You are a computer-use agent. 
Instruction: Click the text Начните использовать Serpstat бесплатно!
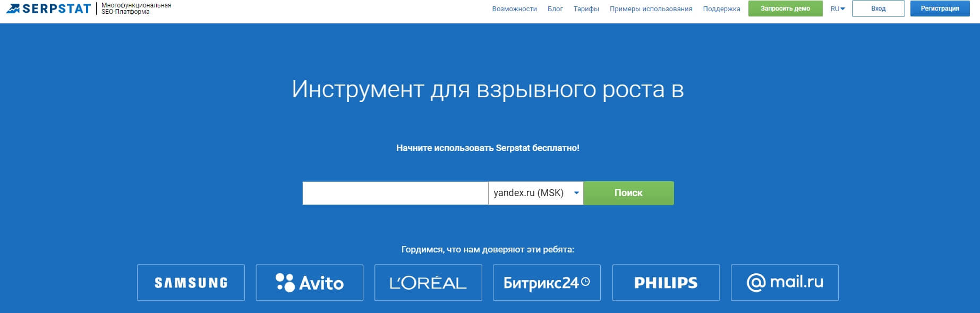(488, 148)
